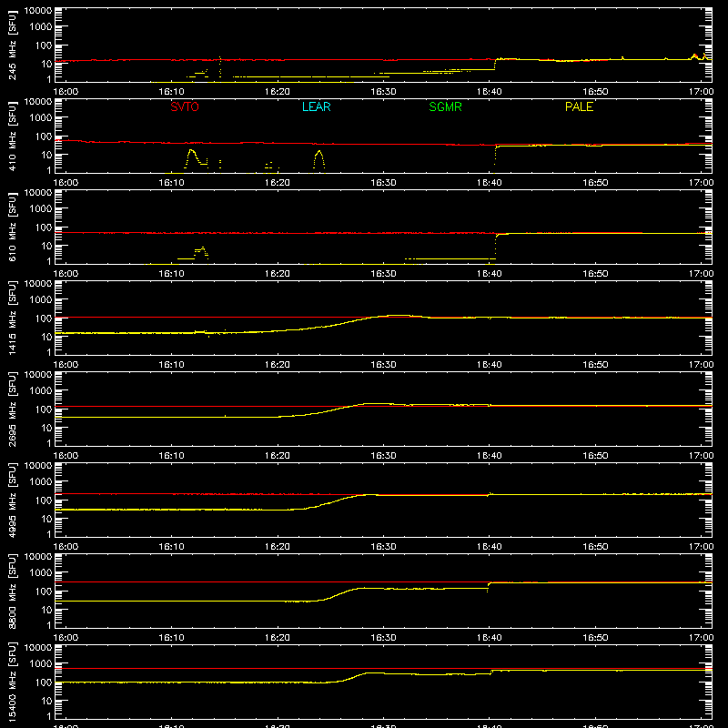
Task: Click 17:00 tick under the 4995 MHz panel
Action: (701, 547)
